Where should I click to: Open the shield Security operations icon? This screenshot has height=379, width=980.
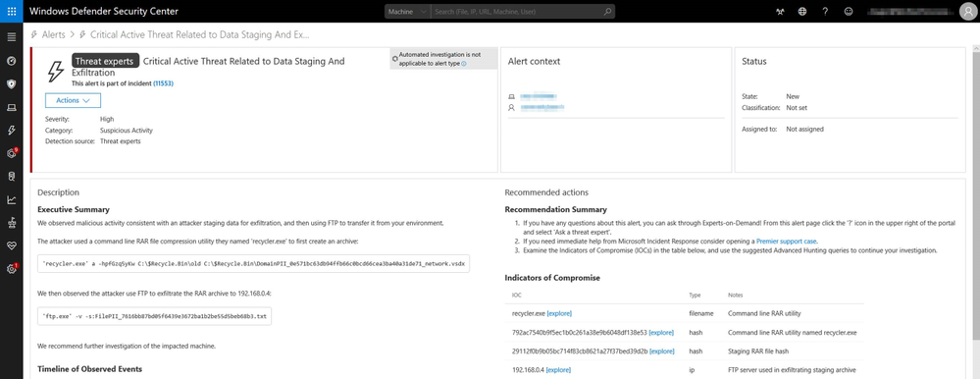tap(11, 83)
